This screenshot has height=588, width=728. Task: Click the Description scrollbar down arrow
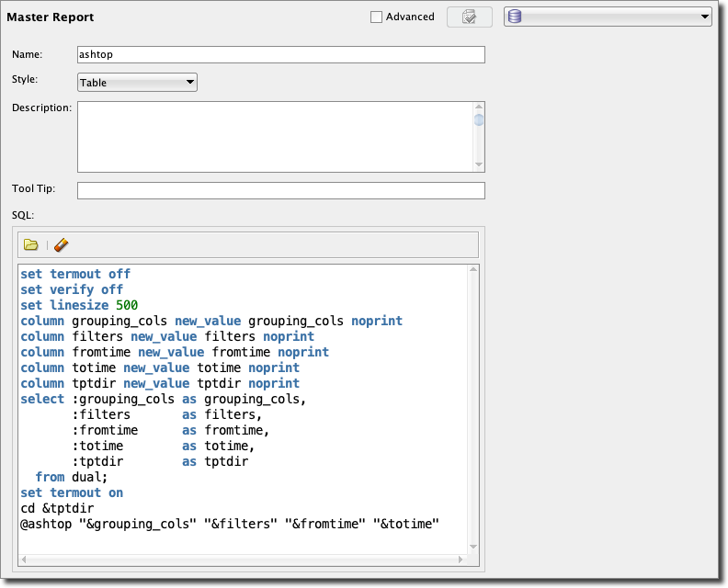[x=479, y=164]
